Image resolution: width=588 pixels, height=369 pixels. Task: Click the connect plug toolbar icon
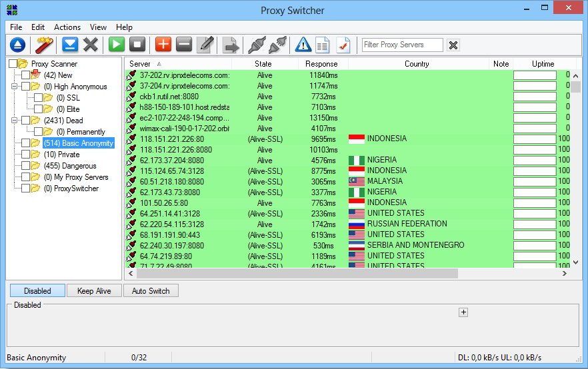coord(257,45)
